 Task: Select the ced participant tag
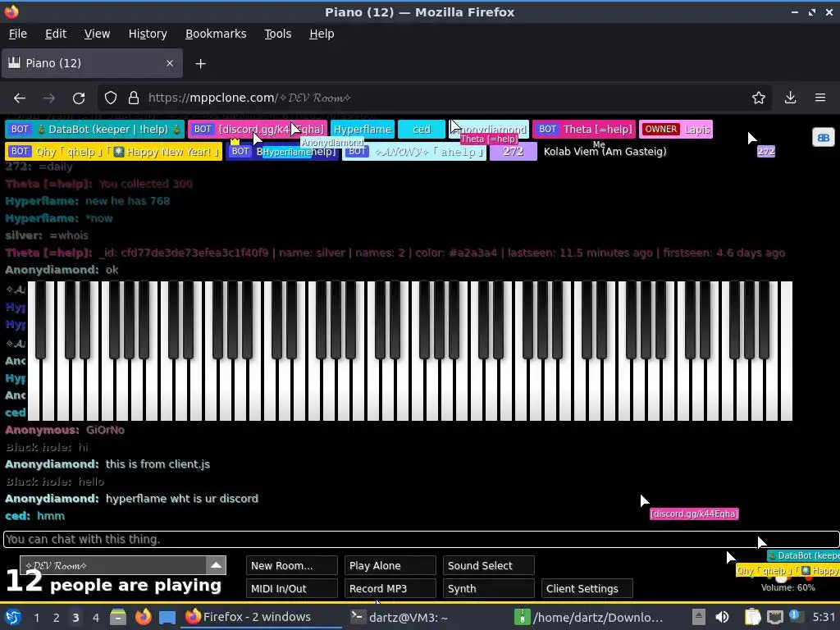pyautogui.click(x=422, y=129)
